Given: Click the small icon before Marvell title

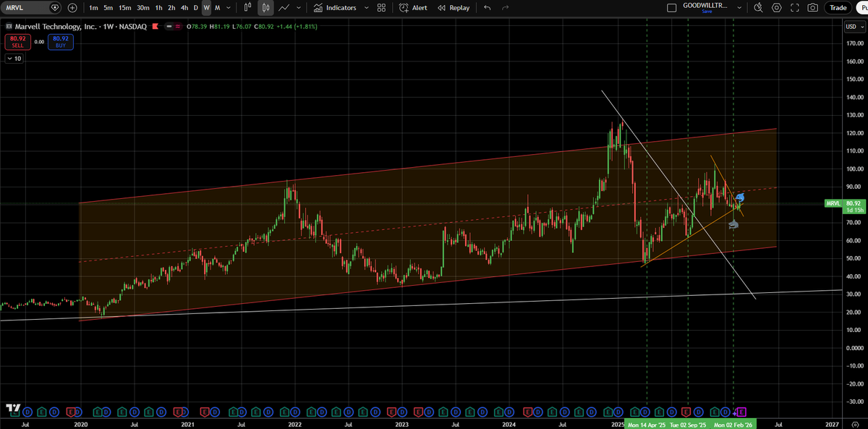Looking at the screenshot, I should [x=8, y=26].
